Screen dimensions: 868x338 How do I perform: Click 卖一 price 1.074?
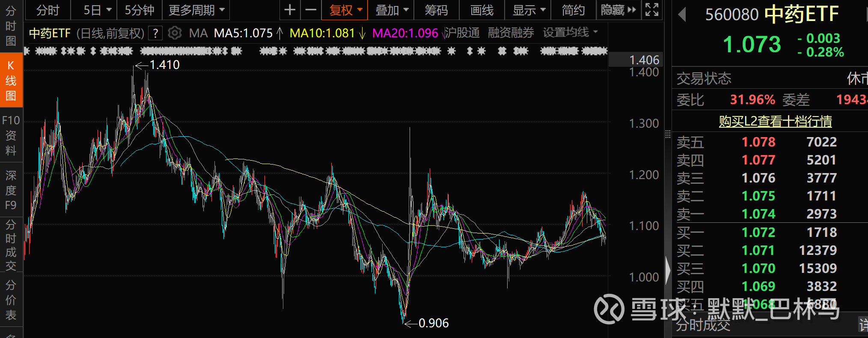pyautogui.click(x=758, y=214)
